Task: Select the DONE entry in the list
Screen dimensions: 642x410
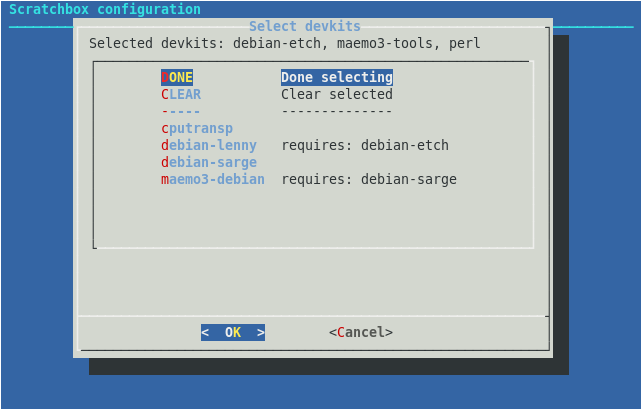Action: click(x=177, y=77)
